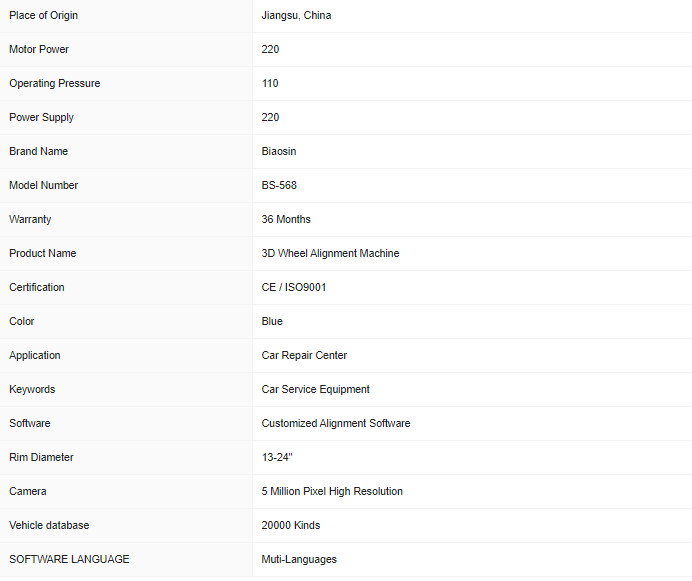Click the model number value "BS-568"
Image resolution: width=692 pixels, height=581 pixels.
[279, 185]
